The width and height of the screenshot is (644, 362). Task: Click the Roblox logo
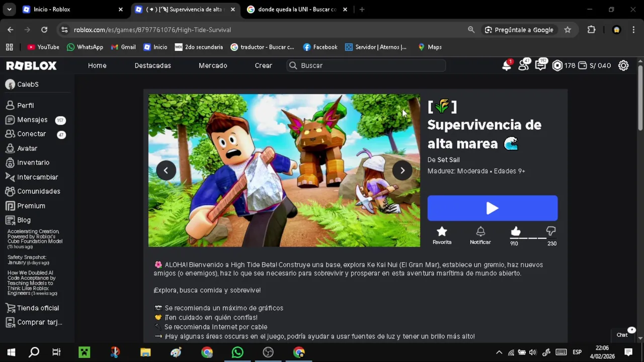[x=31, y=65]
